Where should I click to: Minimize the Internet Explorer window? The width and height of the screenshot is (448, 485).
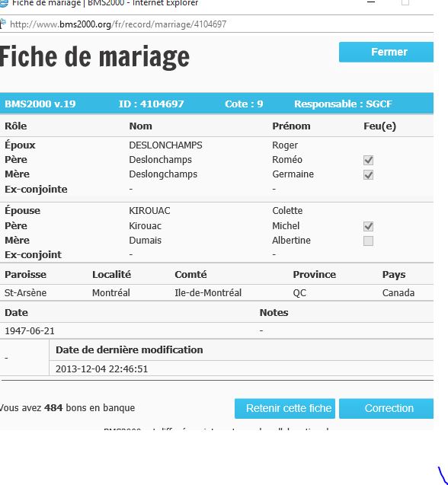[x=371, y=2]
